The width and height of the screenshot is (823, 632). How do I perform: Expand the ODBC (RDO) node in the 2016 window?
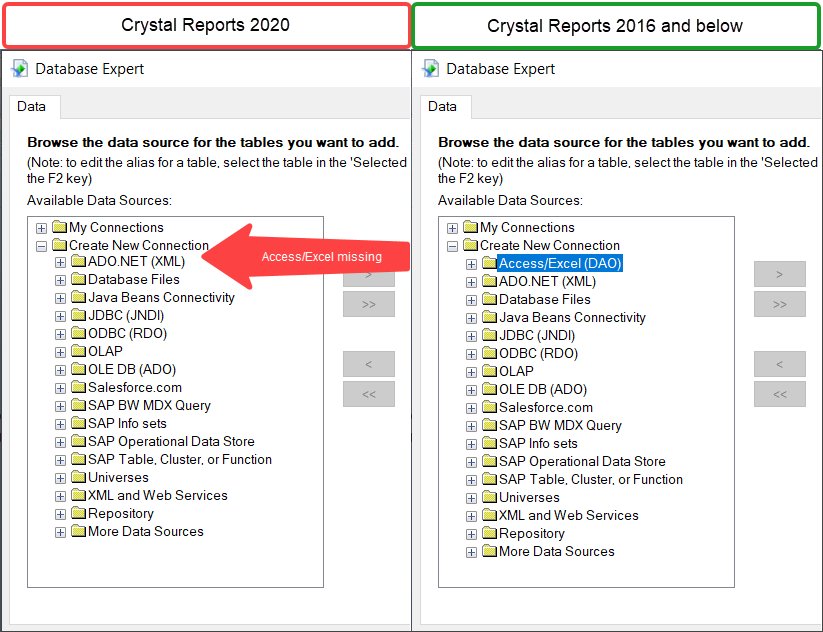pyautogui.click(x=471, y=354)
